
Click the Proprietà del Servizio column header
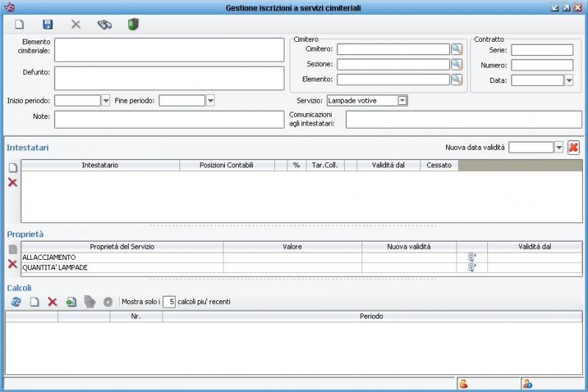pos(122,247)
